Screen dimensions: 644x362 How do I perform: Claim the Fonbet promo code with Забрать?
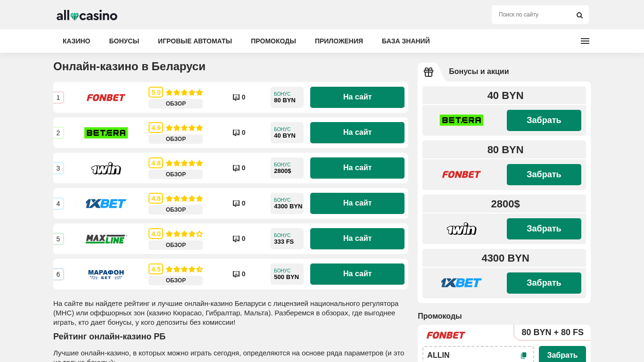[562, 355]
